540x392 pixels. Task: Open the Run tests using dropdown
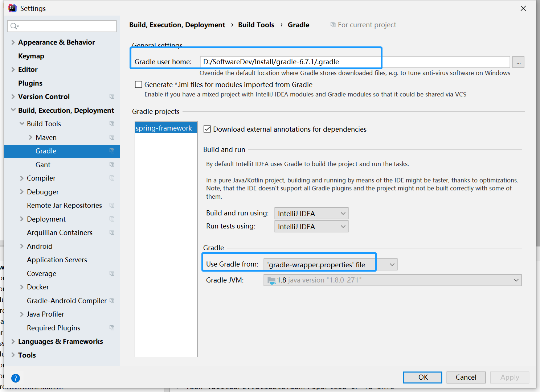point(311,226)
